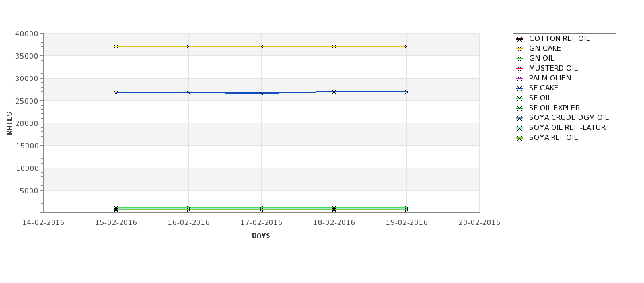Click GN CAKE data point on 15-02-2016
The height and width of the screenshot is (283, 644).
116,46
